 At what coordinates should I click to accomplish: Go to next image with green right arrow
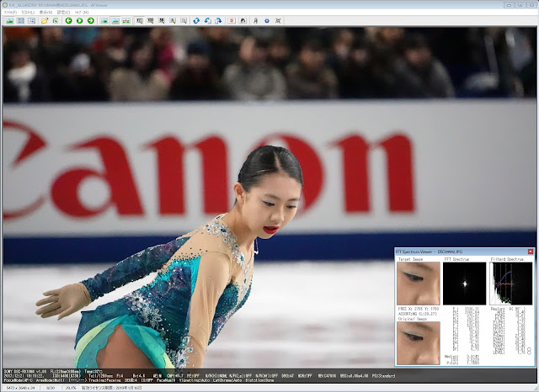91,21
